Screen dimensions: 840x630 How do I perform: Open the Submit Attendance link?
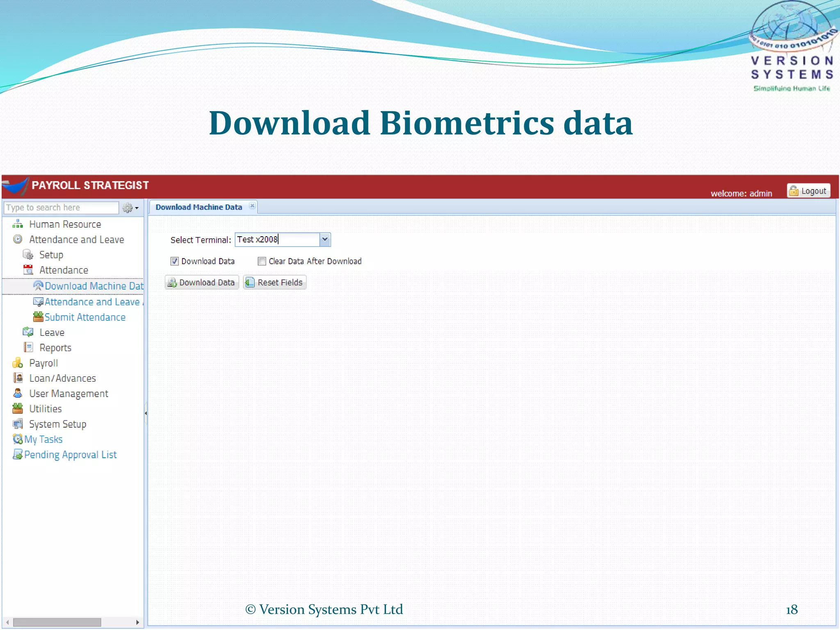coord(85,317)
